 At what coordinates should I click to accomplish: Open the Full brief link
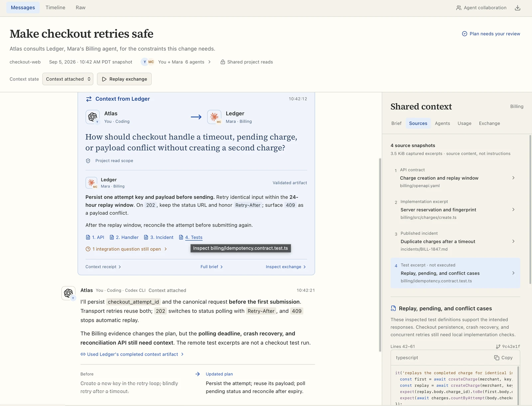(x=212, y=267)
